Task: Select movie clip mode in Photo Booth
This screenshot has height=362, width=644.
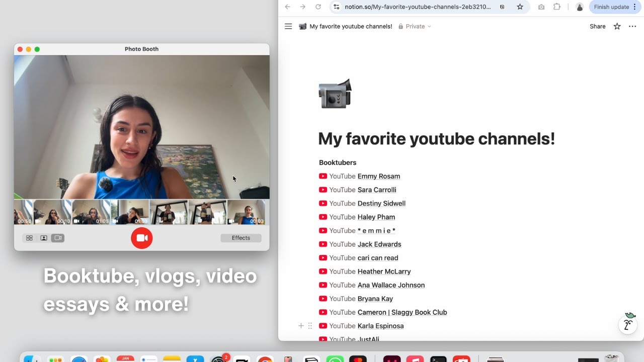Action: point(58,238)
